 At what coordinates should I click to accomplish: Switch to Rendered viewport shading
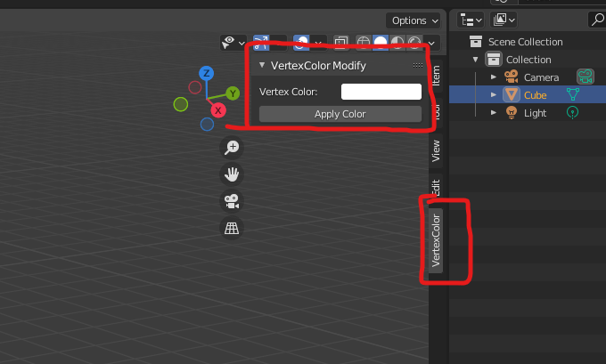click(x=414, y=43)
